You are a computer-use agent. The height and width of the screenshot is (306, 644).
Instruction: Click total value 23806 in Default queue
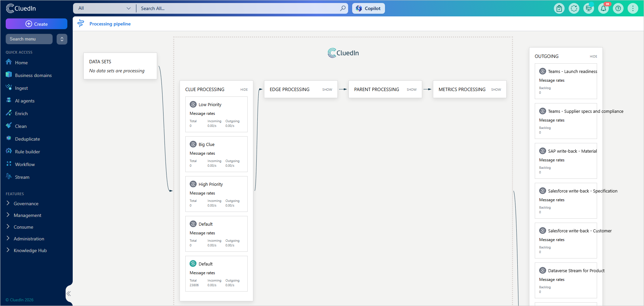194,285
